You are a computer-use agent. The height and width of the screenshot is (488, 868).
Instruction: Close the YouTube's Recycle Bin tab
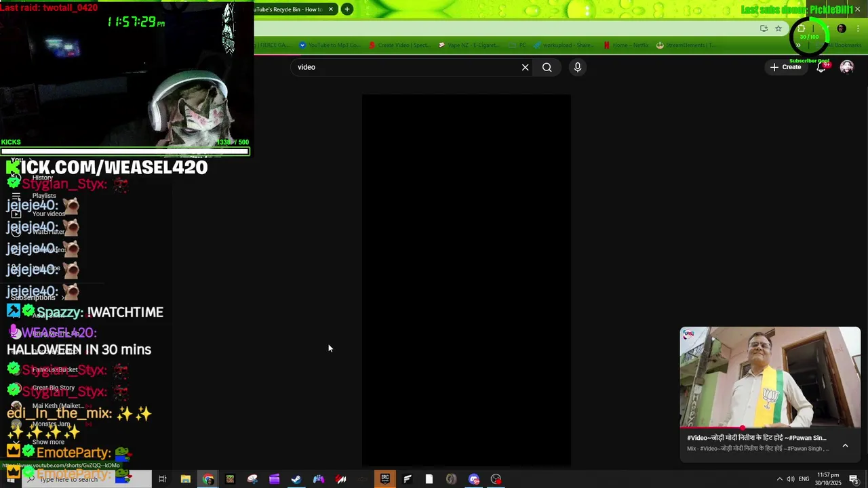(330, 9)
